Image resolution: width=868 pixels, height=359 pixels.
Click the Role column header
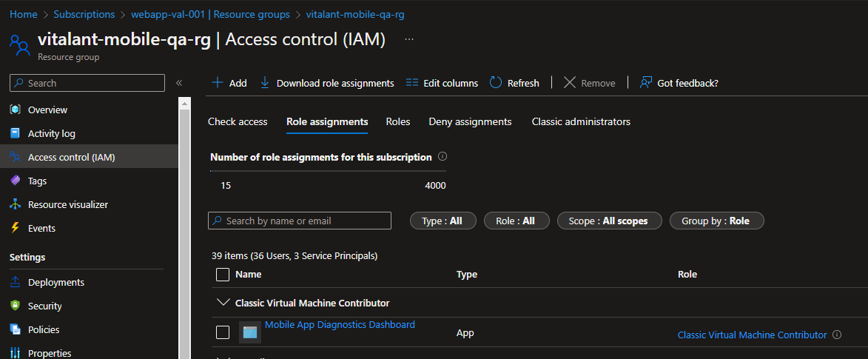[687, 274]
